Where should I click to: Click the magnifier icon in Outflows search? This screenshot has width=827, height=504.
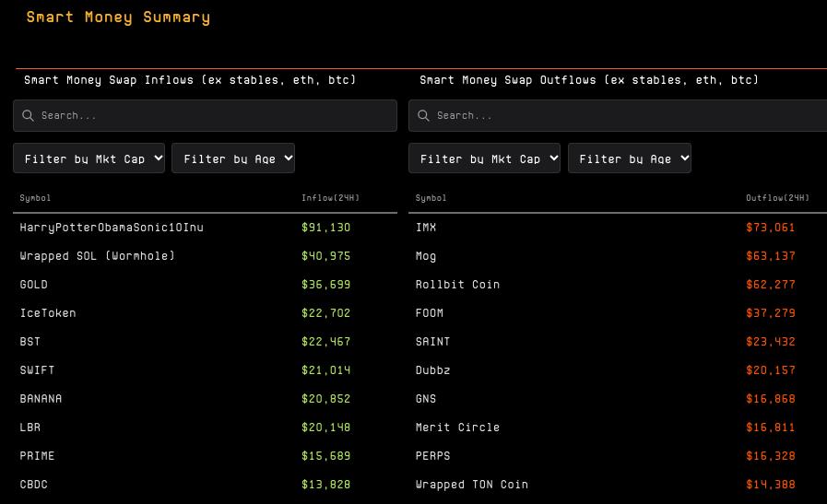(423, 116)
